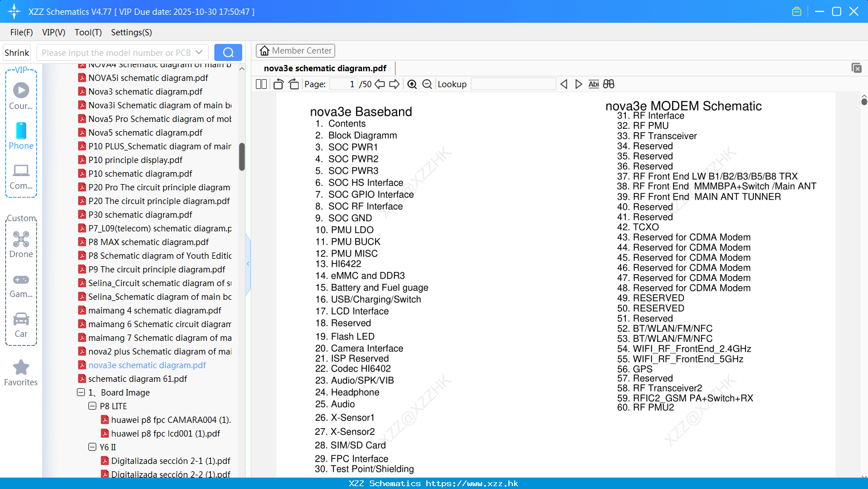Open Nova3 schematic diagram.pdf
868x489 pixels.
pyautogui.click(x=145, y=91)
